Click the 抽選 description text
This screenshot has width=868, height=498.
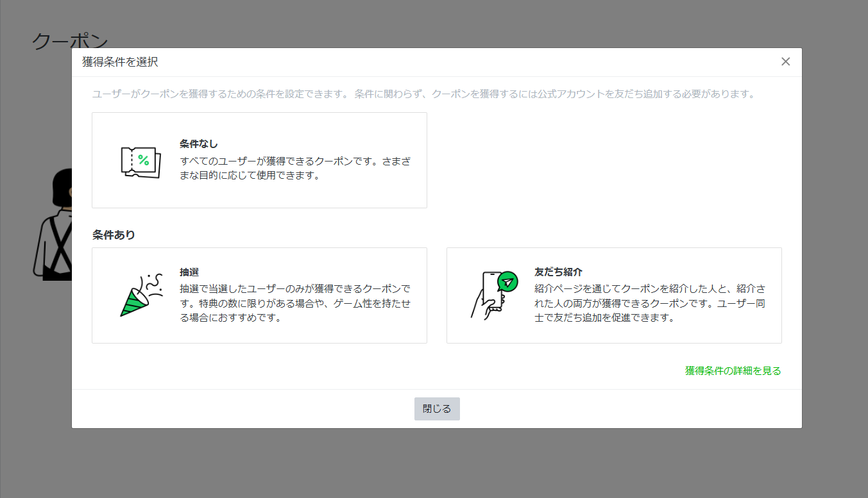295,303
